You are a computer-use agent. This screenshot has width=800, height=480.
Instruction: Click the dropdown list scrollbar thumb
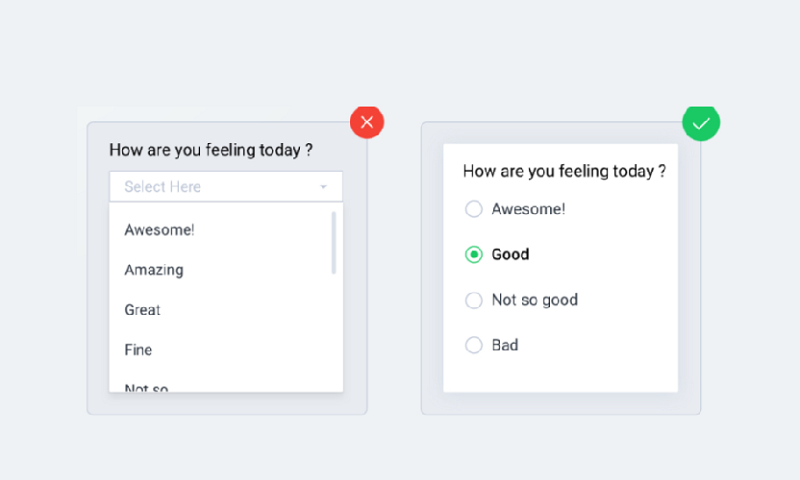pyautogui.click(x=334, y=243)
